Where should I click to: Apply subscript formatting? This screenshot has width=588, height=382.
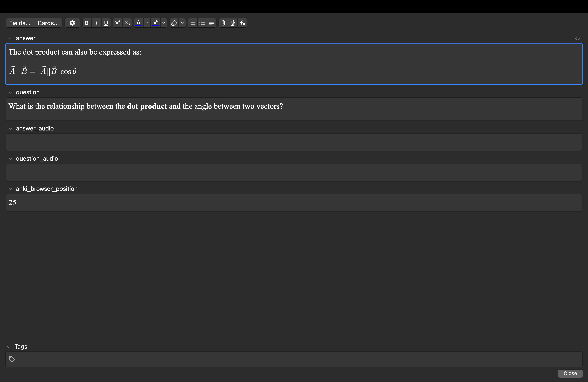(127, 23)
